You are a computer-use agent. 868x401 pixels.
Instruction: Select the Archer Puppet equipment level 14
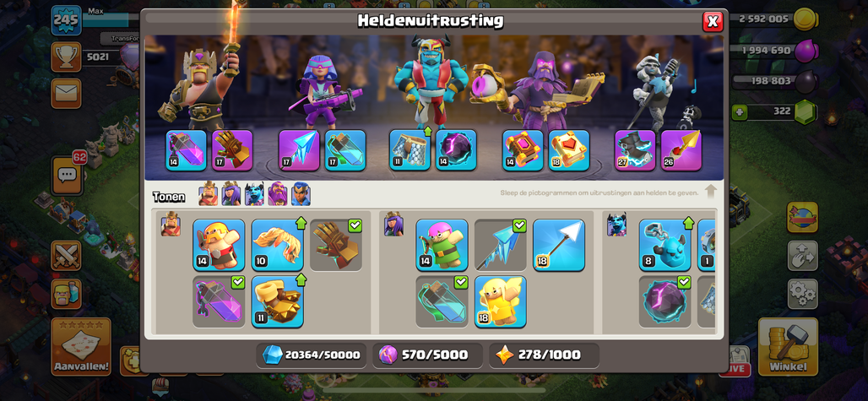click(442, 245)
